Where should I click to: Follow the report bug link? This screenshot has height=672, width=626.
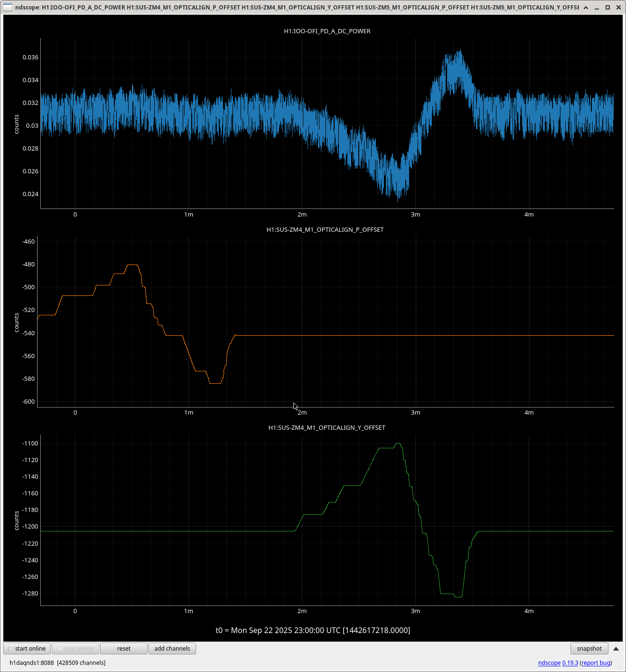pyautogui.click(x=596, y=663)
